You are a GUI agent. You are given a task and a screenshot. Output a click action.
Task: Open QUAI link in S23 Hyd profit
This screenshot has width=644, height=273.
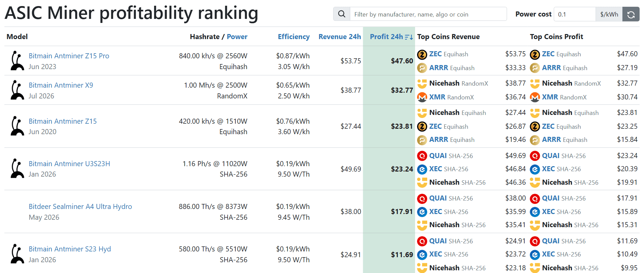tap(551, 241)
